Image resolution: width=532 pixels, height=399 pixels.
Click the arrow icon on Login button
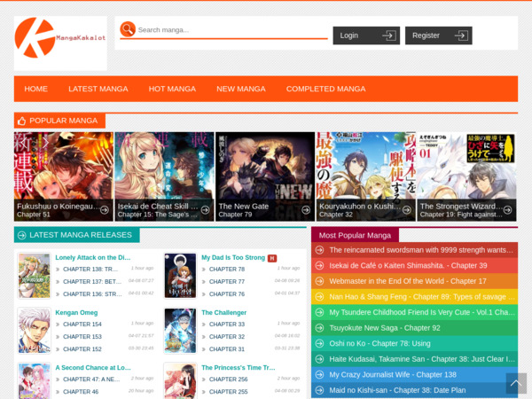click(389, 35)
